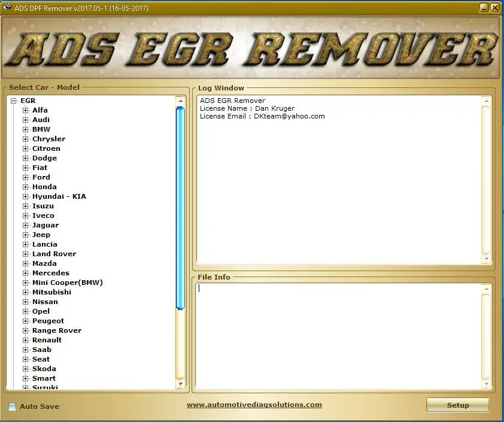Collapse the EGR root node
Screen dimensions: 504x422
click(13, 100)
